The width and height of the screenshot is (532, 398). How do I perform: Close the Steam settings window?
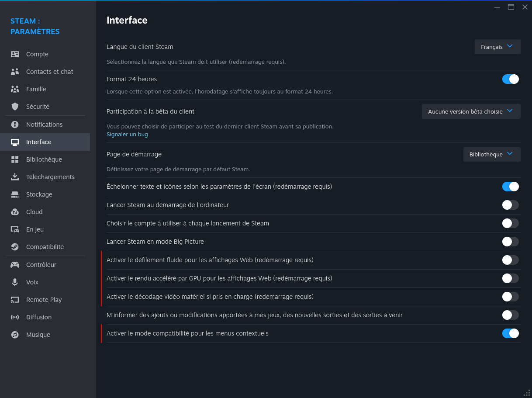(x=525, y=7)
